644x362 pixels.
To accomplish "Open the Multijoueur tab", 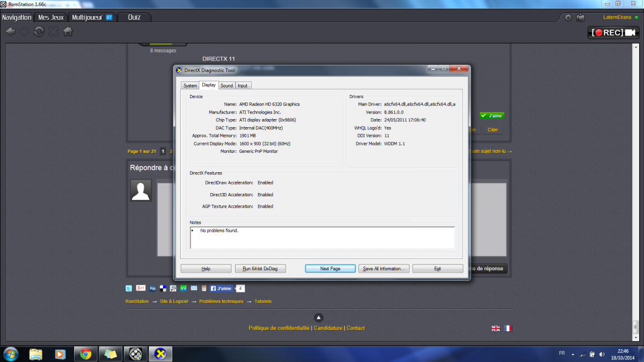I will 92,17.
